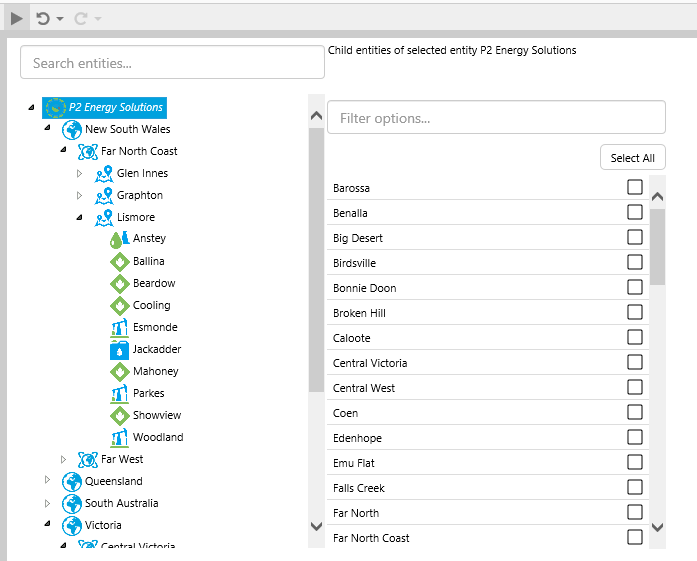Check the Barossa checkbox
This screenshot has height=561, width=697.
635,187
